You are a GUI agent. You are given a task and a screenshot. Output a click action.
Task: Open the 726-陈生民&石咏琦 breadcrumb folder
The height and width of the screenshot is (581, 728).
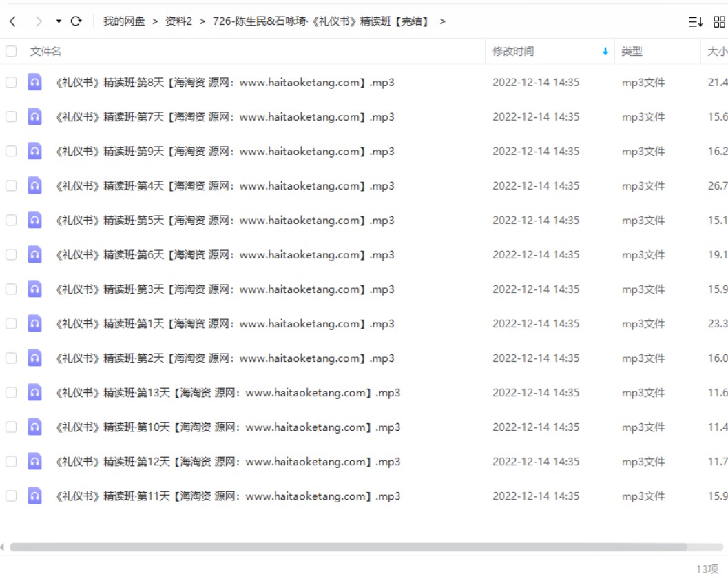click(320, 21)
